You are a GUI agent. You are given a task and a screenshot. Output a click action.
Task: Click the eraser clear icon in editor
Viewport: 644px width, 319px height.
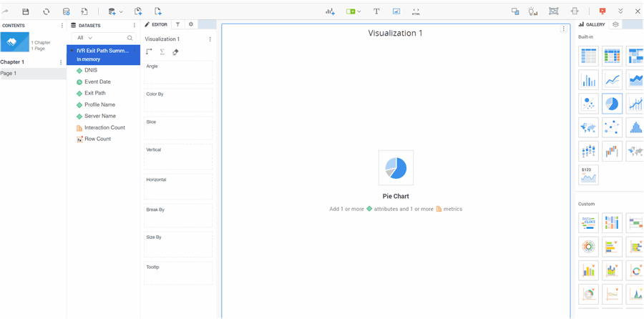pyautogui.click(x=175, y=52)
